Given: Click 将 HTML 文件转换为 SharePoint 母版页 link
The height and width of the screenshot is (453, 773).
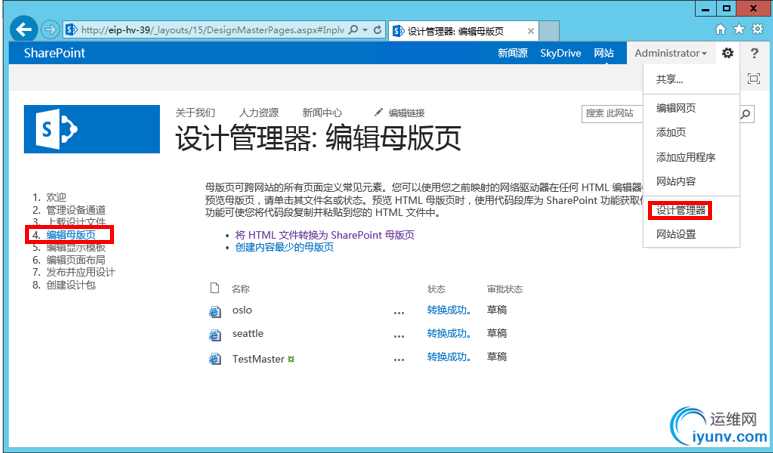Looking at the screenshot, I should [325, 235].
